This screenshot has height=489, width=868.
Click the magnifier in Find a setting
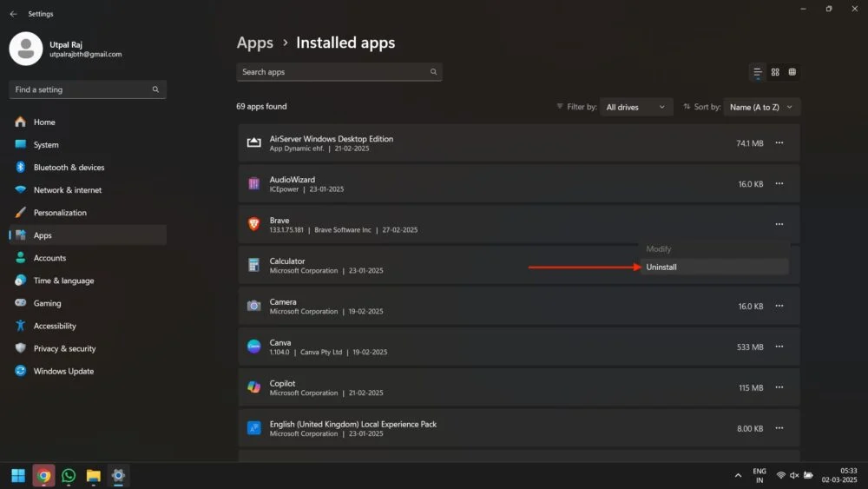(x=155, y=89)
